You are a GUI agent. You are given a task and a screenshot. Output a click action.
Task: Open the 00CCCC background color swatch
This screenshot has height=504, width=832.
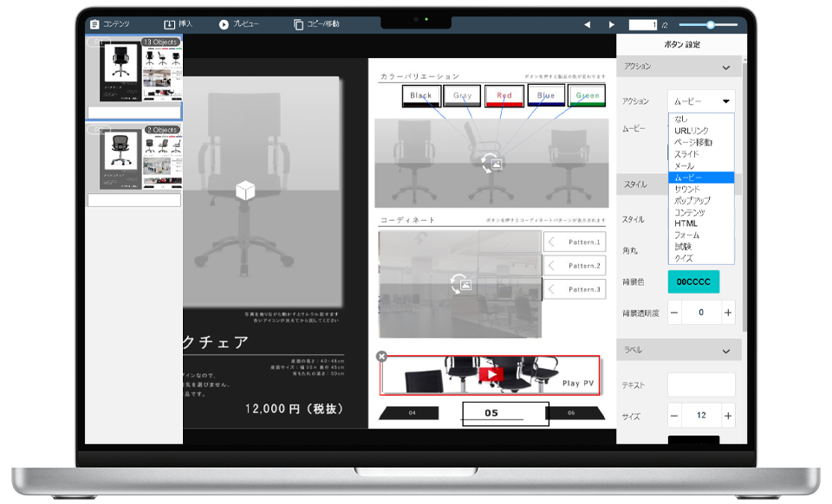coord(693,282)
